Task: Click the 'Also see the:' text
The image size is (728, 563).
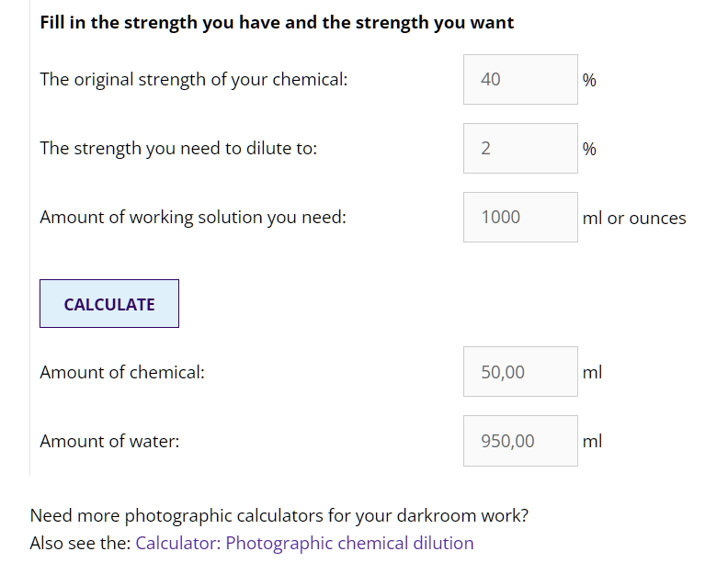Action: point(80,543)
